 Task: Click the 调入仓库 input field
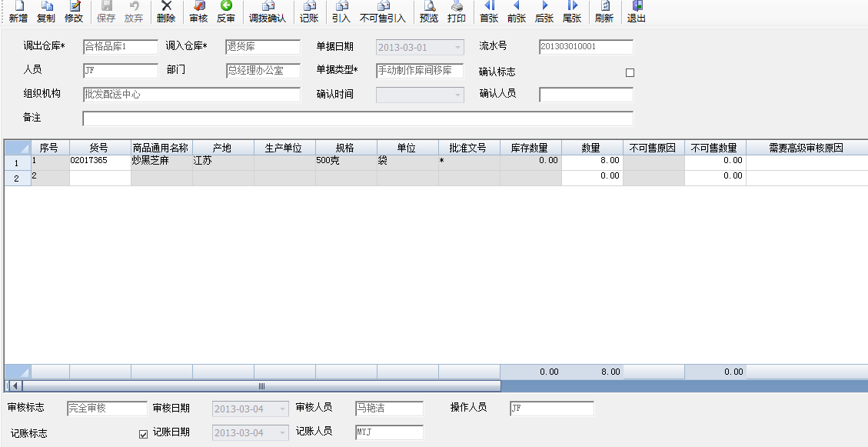(x=263, y=46)
